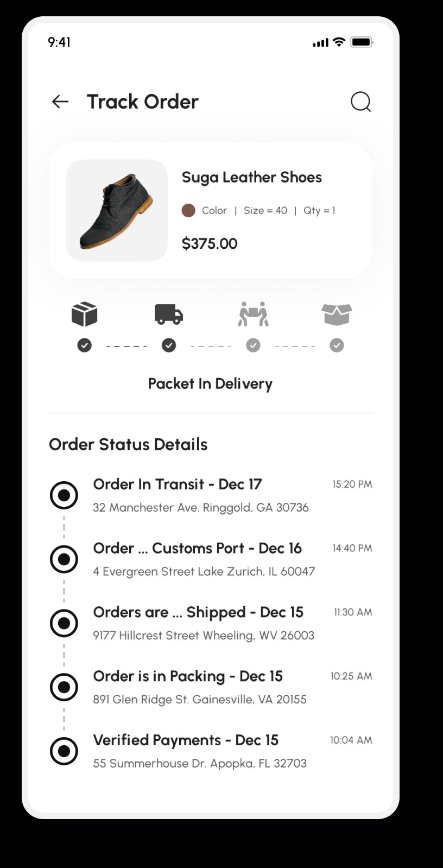
Task: Tap the back arrow icon
Action: [x=60, y=102]
